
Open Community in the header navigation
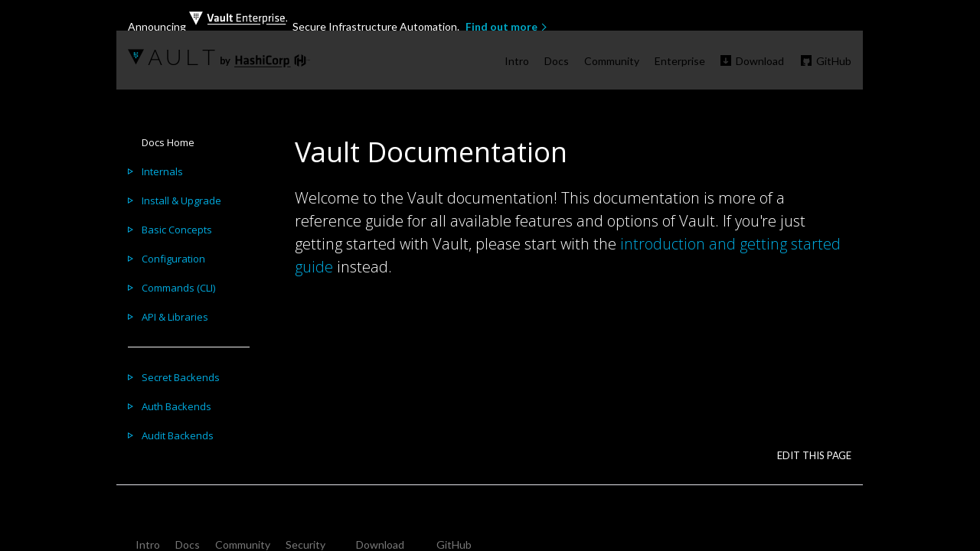point(612,61)
